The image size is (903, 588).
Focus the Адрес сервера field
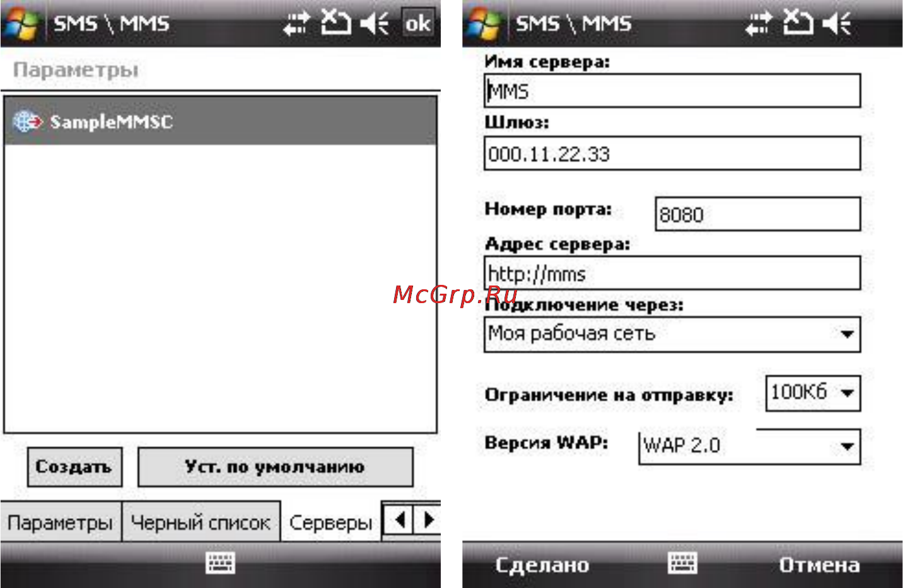[672, 274]
